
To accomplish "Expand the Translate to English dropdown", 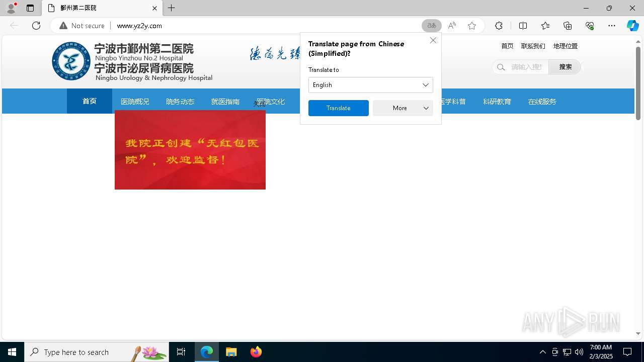I will pyautogui.click(x=371, y=85).
